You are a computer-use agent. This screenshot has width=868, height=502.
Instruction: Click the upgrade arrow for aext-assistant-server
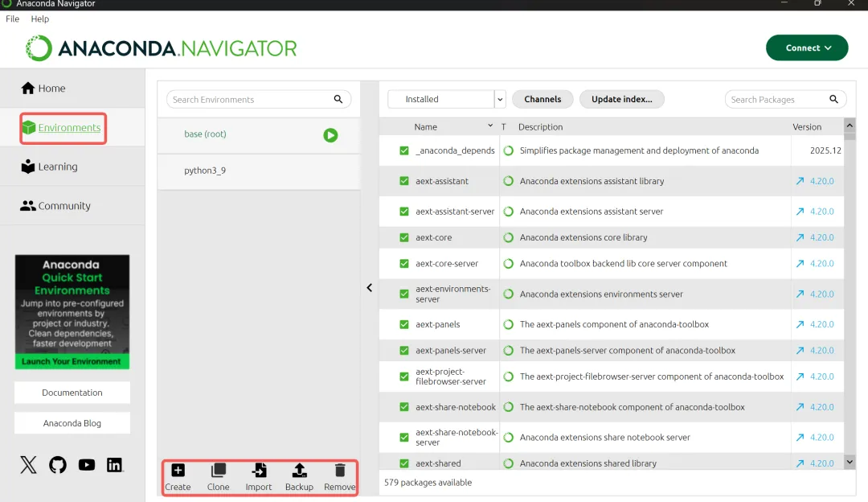800,212
